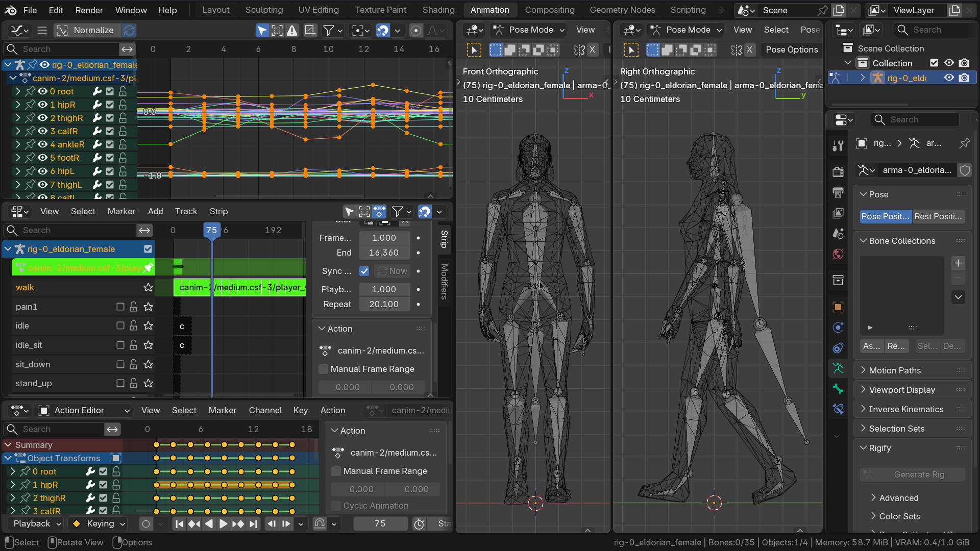Open the Action Editor mode dropdown
The image size is (980, 551).
coord(84,410)
